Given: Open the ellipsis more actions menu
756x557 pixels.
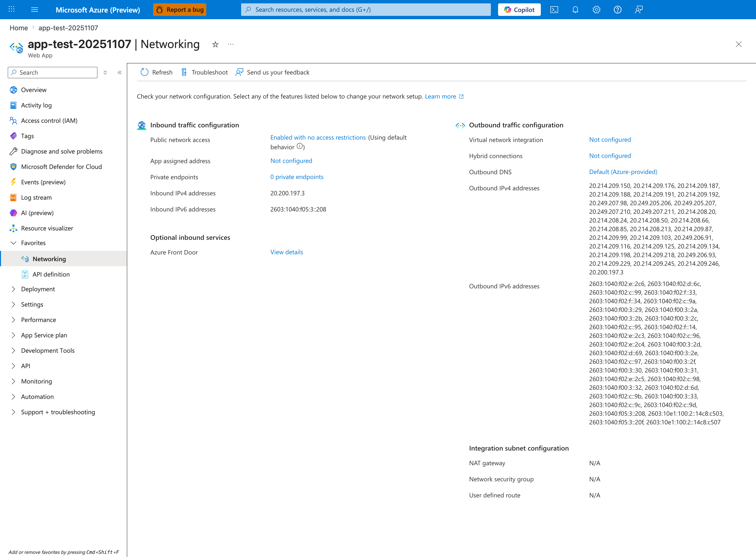Looking at the screenshot, I should coord(231,44).
